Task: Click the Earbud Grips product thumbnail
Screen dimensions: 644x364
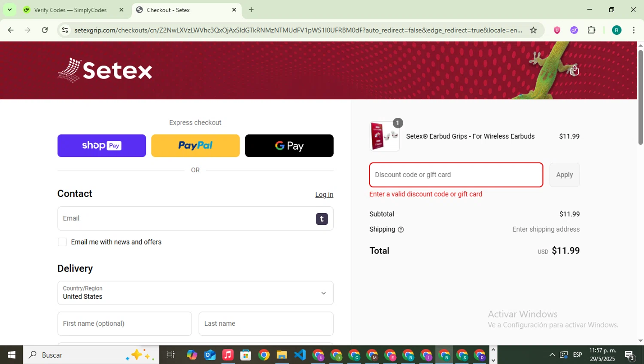Action: [385, 136]
